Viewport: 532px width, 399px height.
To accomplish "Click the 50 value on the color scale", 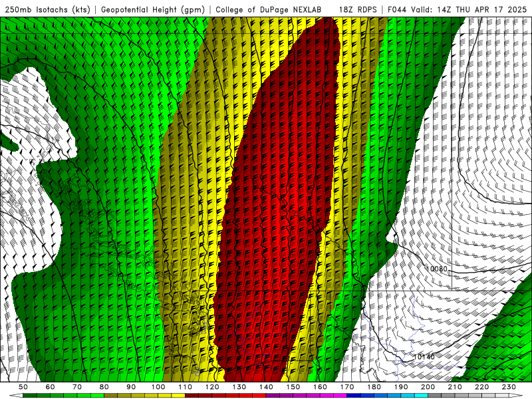I will (x=23, y=387).
